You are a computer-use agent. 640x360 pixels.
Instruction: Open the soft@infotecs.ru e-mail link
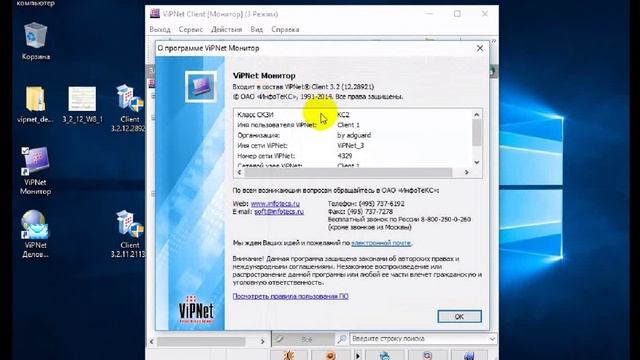pyautogui.click(x=279, y=211)
